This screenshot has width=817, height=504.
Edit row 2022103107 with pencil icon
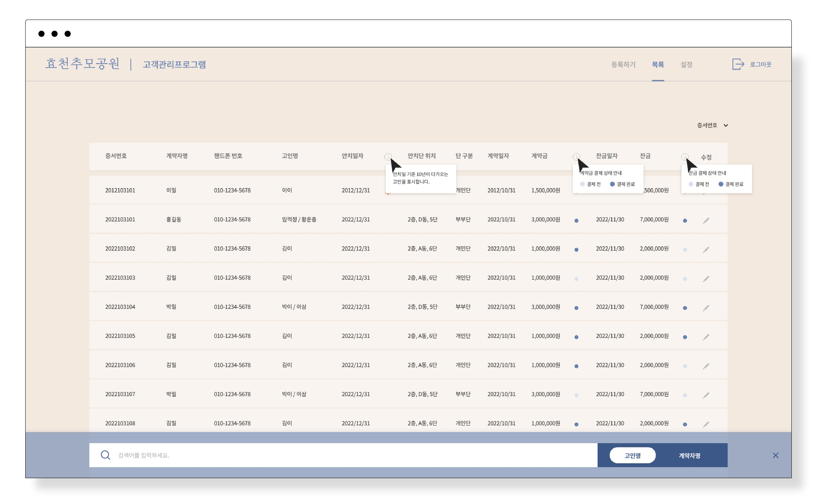click(x=706, y=395)
